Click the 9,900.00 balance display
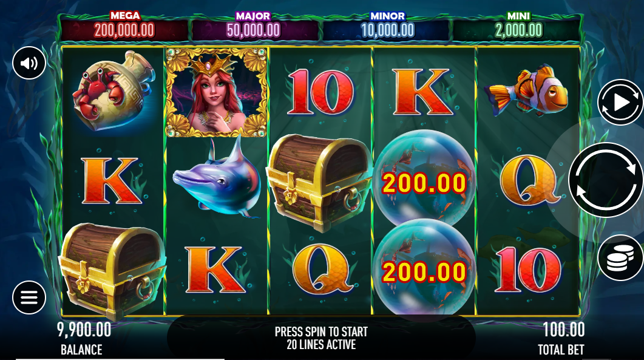This screenshot has height=360, width=644. (84, 330)
